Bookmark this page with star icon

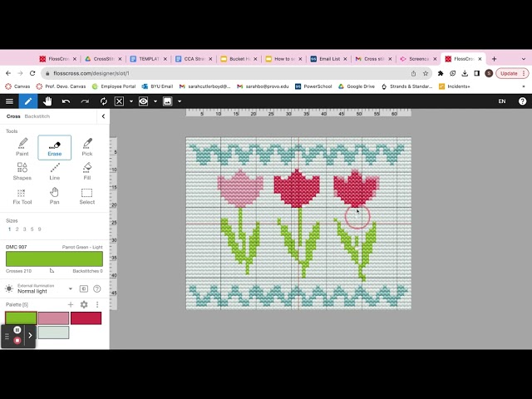point(426,73)
